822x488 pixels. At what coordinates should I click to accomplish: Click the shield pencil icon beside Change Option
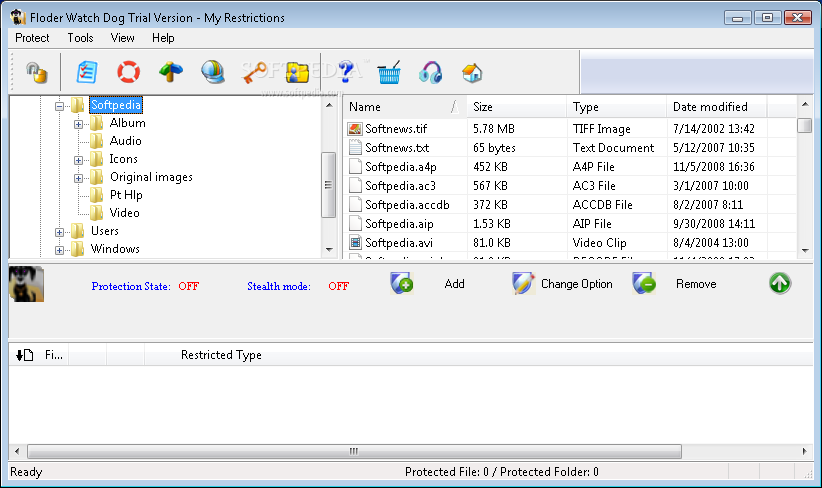pyautogui.click(x=523, y=284)
